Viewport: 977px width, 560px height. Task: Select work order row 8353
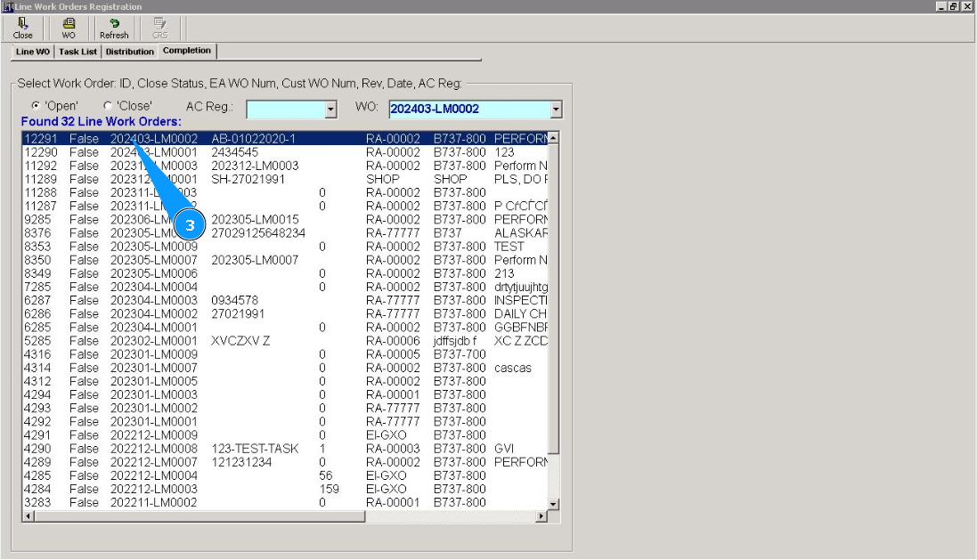(x=285, y=247)
